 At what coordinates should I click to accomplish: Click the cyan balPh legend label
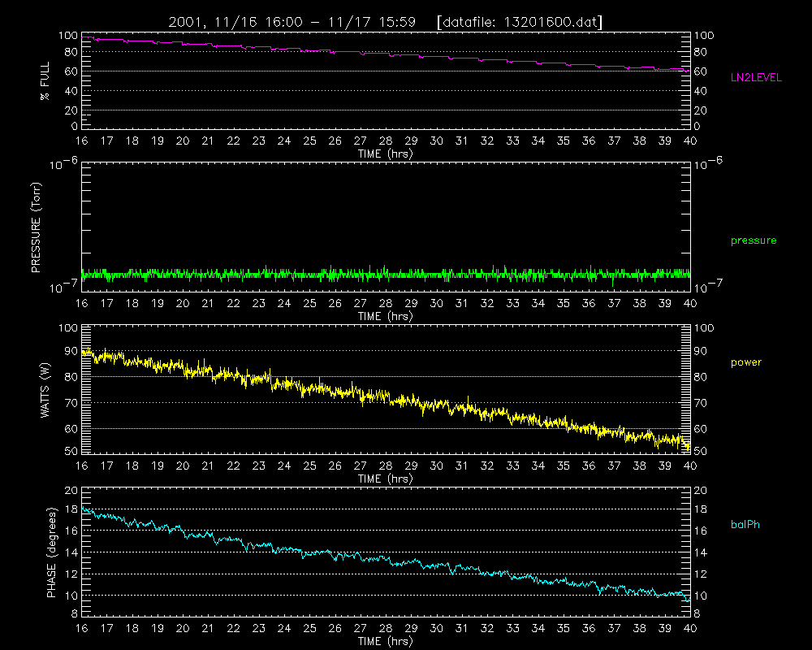745,525
